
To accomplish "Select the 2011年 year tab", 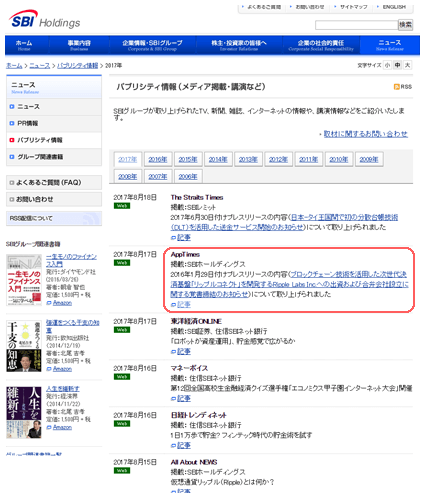I will coord(309,159).
